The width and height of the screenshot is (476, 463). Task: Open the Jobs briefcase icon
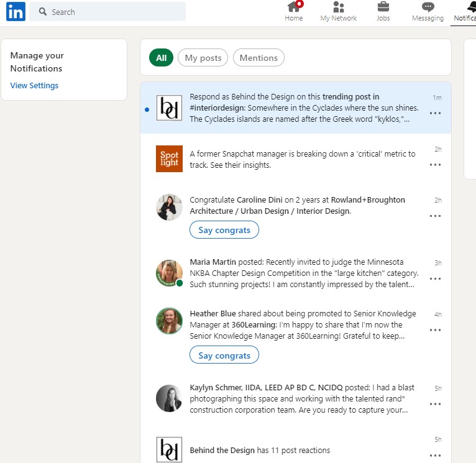[x=383, y=8]
